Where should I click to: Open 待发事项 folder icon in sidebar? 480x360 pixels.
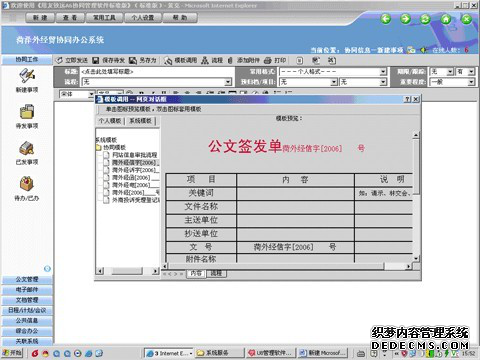pos(27,112)
